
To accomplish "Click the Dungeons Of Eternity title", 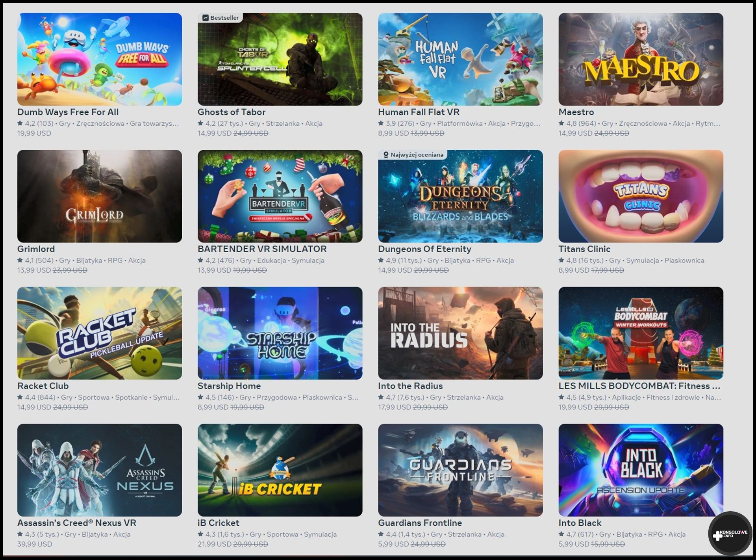I will [x=424, y=249].
